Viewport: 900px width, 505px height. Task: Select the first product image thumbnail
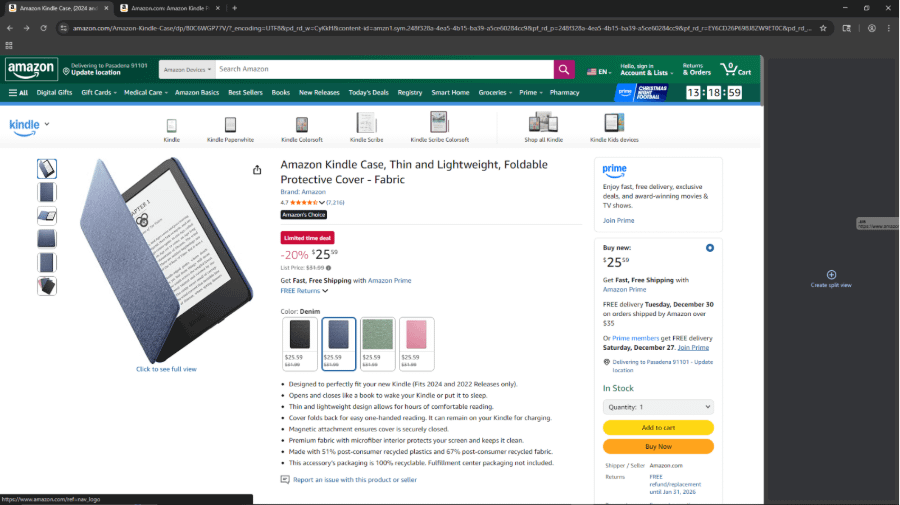(47, 169)
